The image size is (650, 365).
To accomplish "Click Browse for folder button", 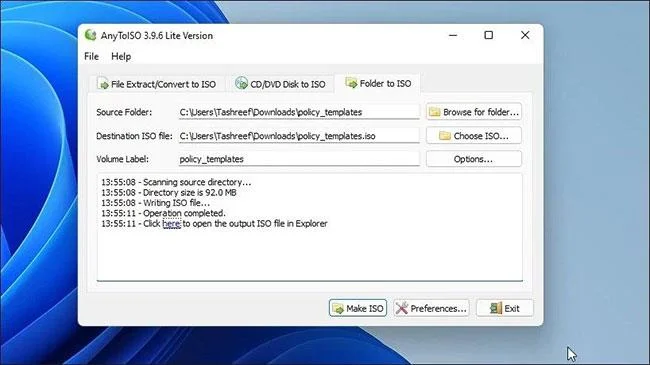I will click(474, 112).
